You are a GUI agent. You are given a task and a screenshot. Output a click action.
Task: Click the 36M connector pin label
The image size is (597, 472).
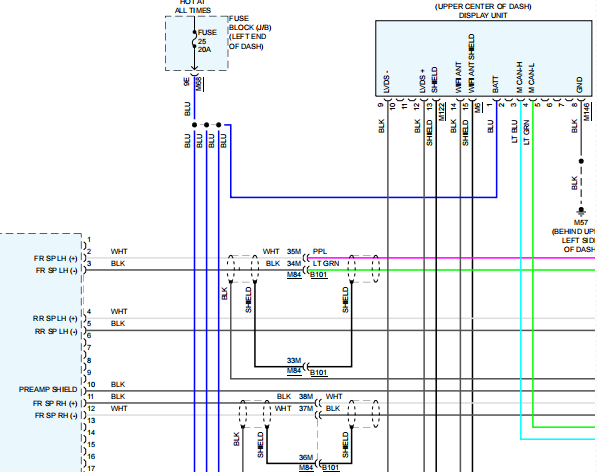click(x=306, y=457)
